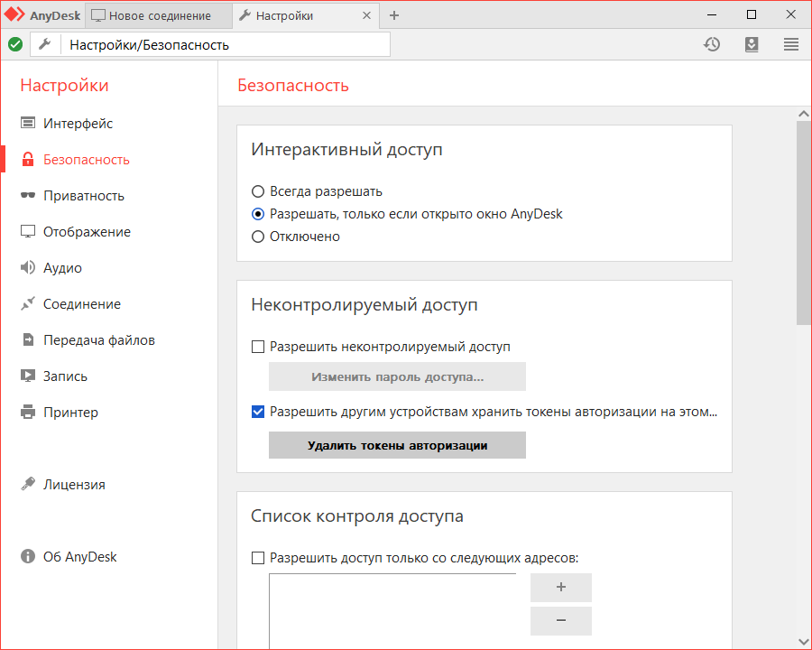Click the Принтер printer icon
The height and width of the screenshot is (650, 812).
coord(27,412)
